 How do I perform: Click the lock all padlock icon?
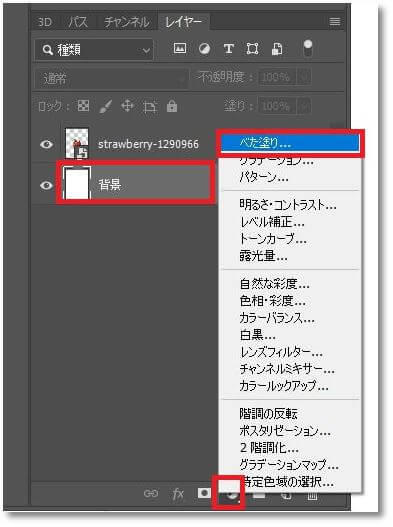172,106
